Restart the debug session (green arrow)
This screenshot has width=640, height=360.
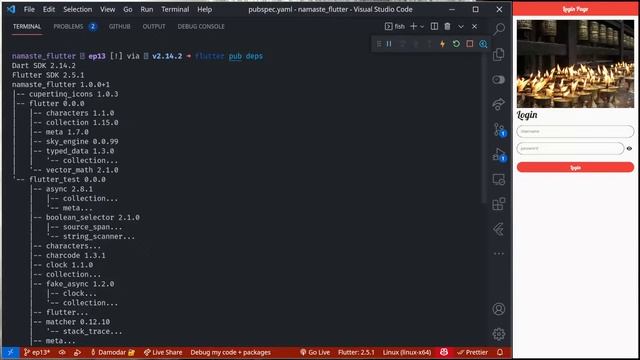click(x=456, y=44)
